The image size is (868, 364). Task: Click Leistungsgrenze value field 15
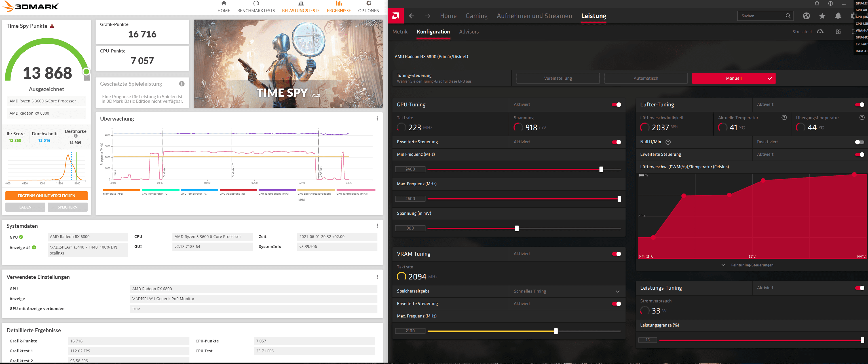pos(647,340)
